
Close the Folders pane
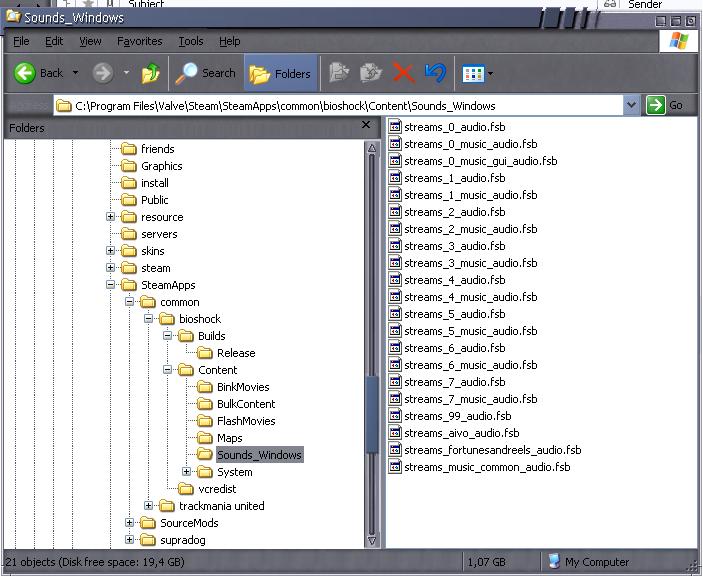pos(366,126)
